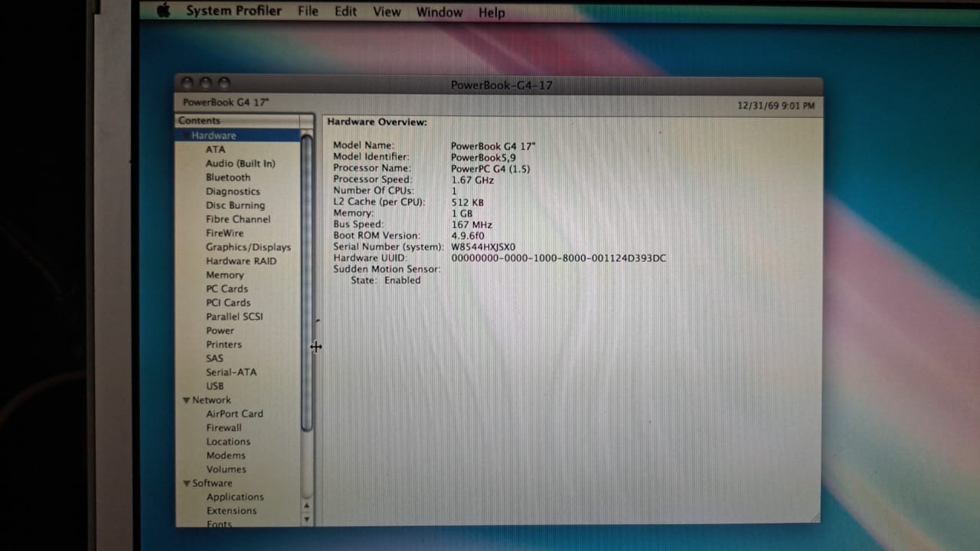Screen dimensions: 980x551
Task: Open the Edit menu
Action: coord(345,11)
